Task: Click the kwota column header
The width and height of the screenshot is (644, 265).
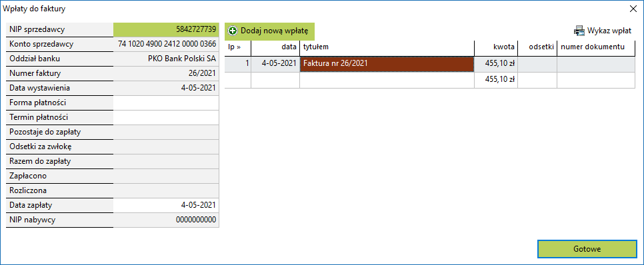Action: (x=496, y=47)
